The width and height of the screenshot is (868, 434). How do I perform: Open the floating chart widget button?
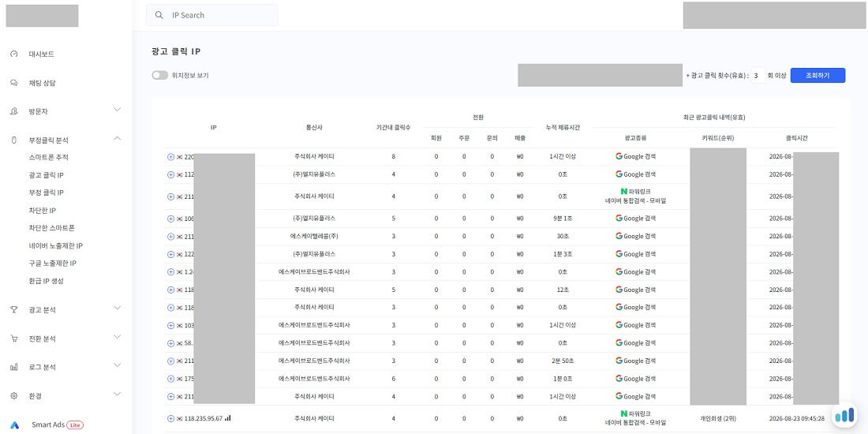coord(844,415)
